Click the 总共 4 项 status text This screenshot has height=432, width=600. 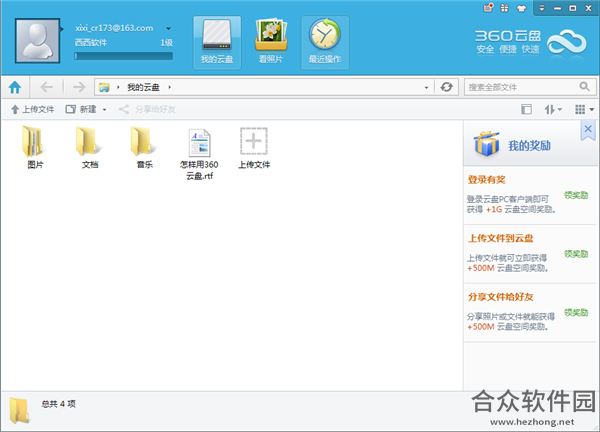[59, 404]
